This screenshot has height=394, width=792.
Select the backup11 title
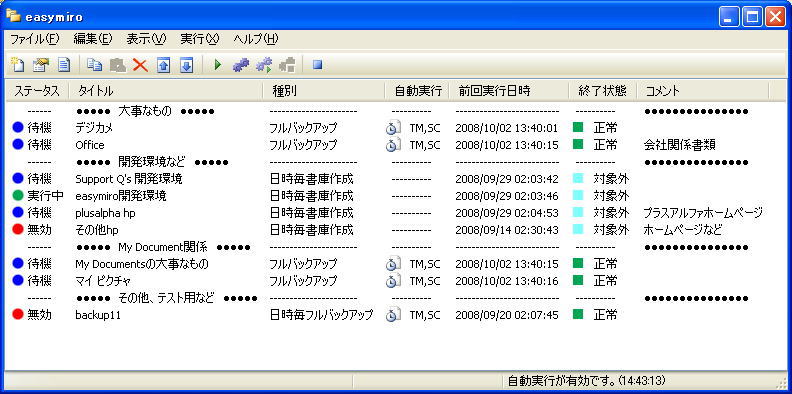tap(98, 315)
